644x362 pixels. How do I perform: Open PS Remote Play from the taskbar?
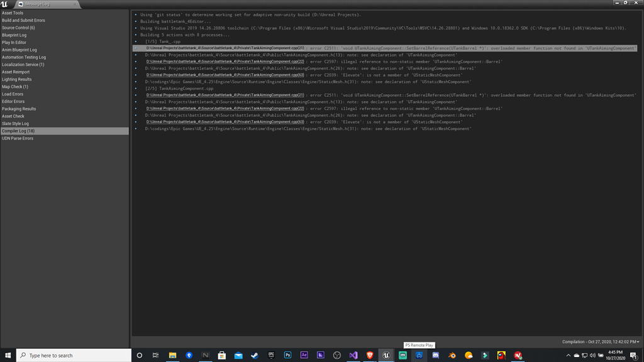click(419, 356)
